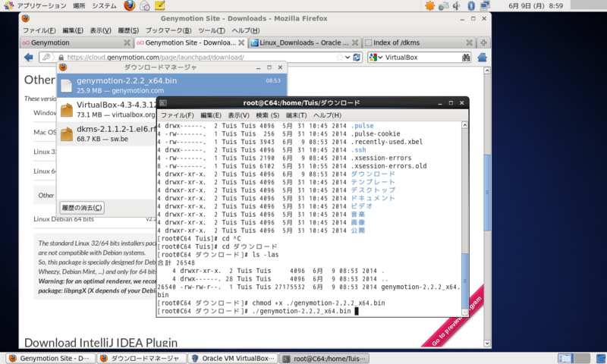Switch to the first Genymotion tab

pyautogui.click(x=76, y=42)
